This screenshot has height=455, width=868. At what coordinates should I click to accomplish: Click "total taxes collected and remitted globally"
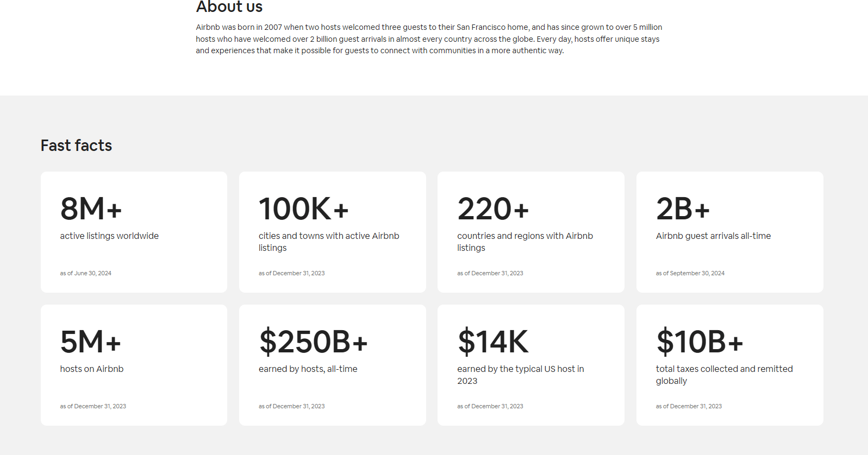pos(724,375)
